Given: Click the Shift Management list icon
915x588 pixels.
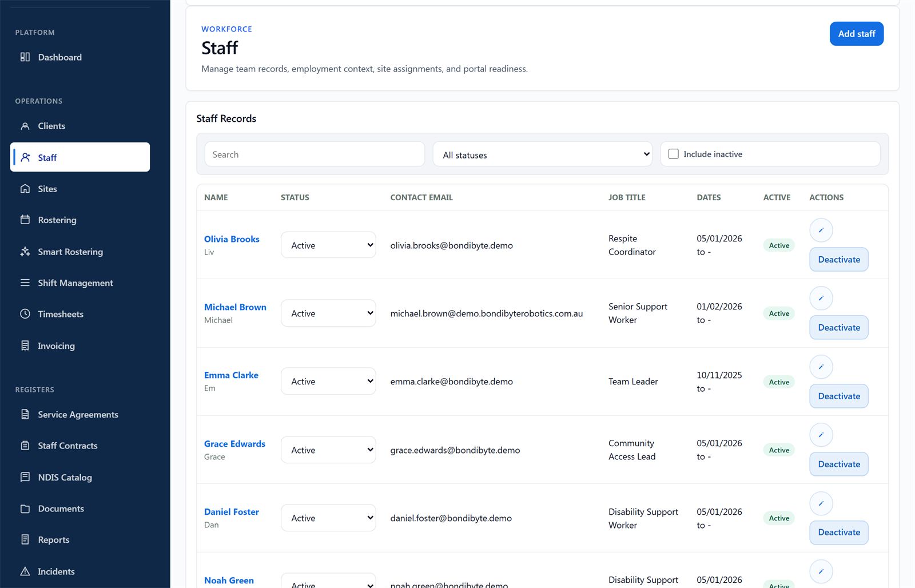Looking at the screenshot, I should pyautogui.click(x=25, y=283).
